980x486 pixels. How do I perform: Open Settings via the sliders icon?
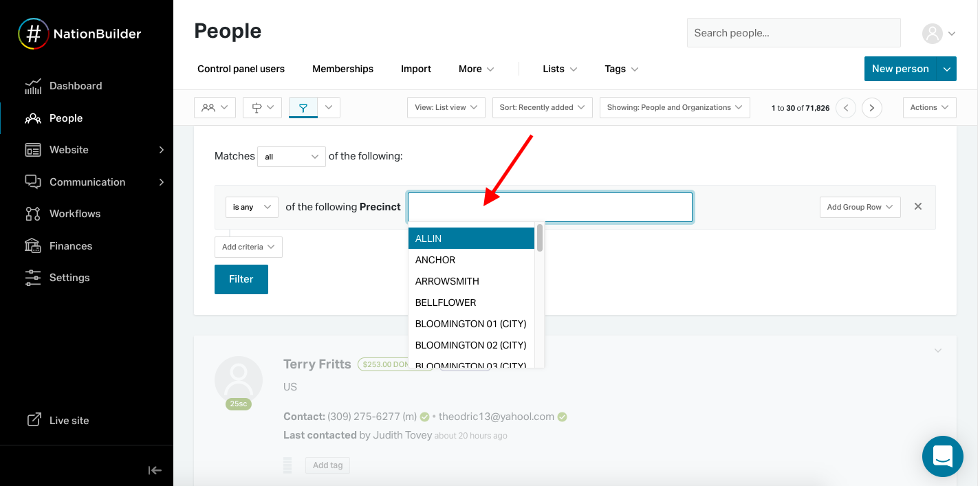tap(33, 278)
